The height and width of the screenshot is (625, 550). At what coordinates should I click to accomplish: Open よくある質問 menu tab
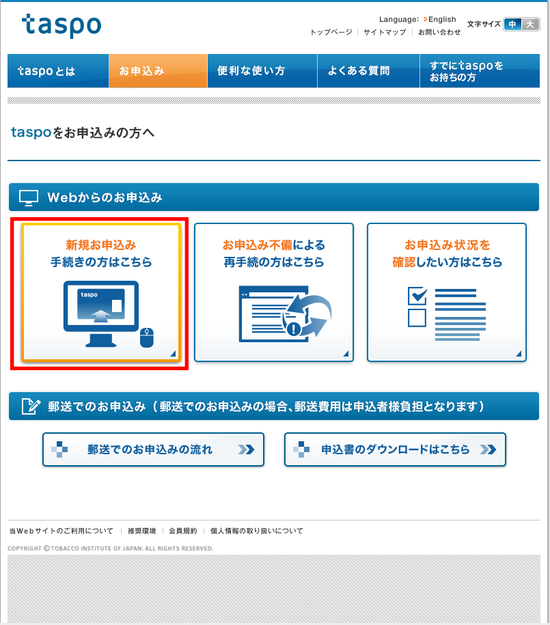pyautogui.click(x=368, y=71)
